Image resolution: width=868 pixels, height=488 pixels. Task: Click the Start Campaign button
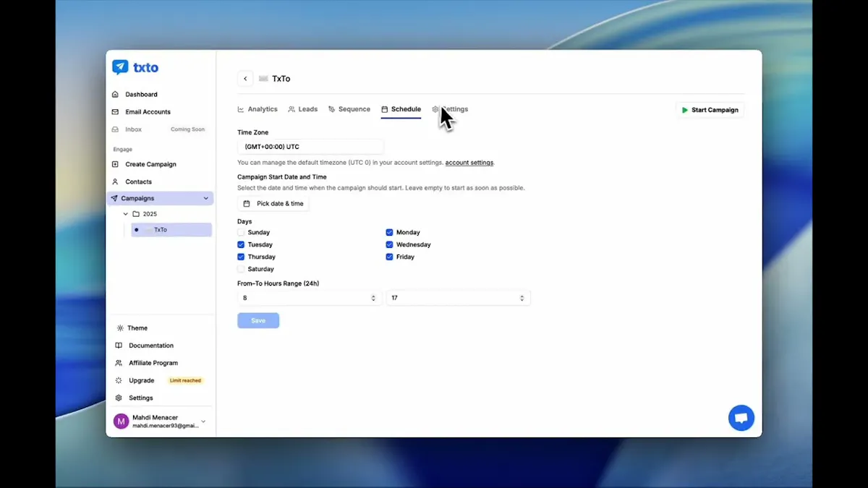pyautogui.click(x=710, y=110)
